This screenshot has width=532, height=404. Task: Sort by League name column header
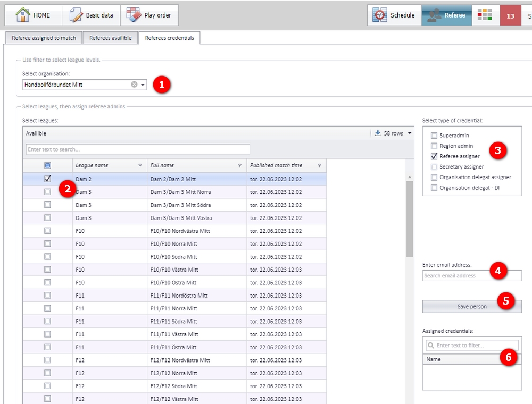click(92, 165)
